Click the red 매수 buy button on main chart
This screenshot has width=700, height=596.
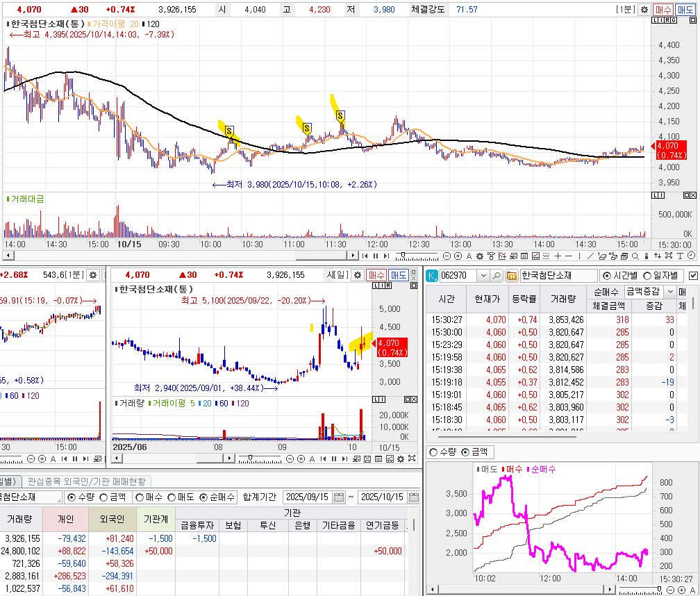663,9
